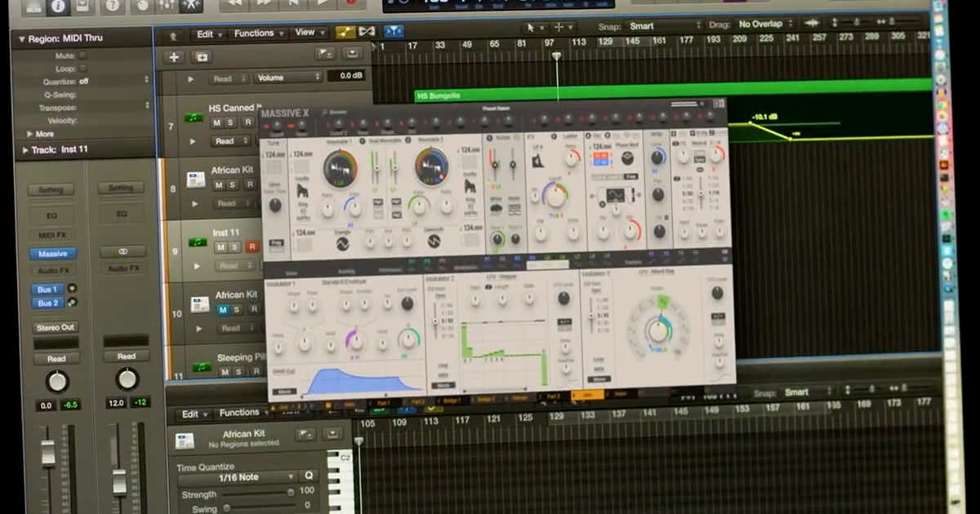The height and width of the screenshot is (514, 980).
Task: Unmute the African Kit track 10
Action: (x=222, y=309)
